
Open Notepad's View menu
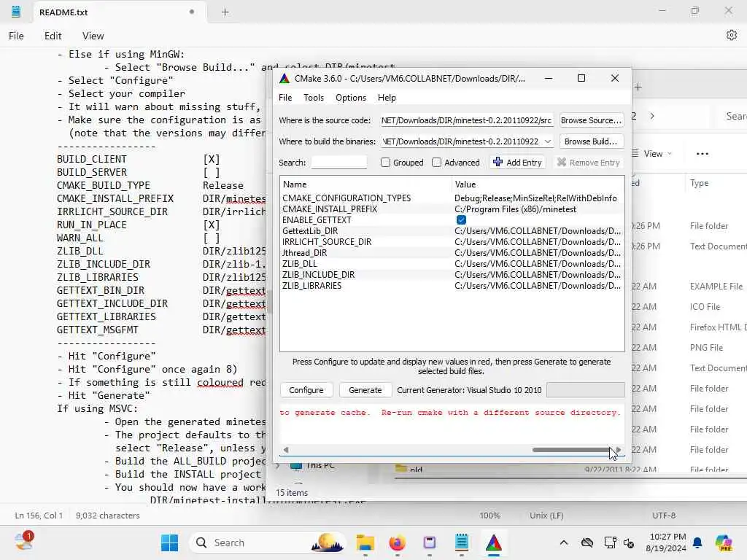pos(93,36)
